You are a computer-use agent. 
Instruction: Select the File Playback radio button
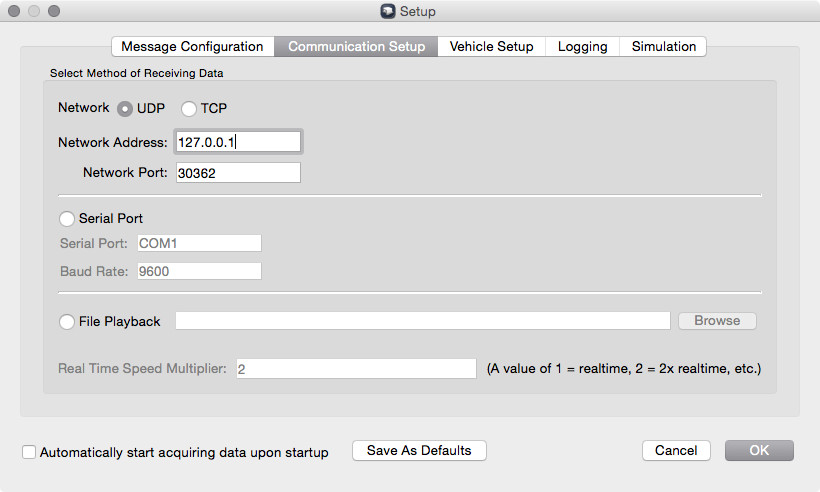(67, 321)
